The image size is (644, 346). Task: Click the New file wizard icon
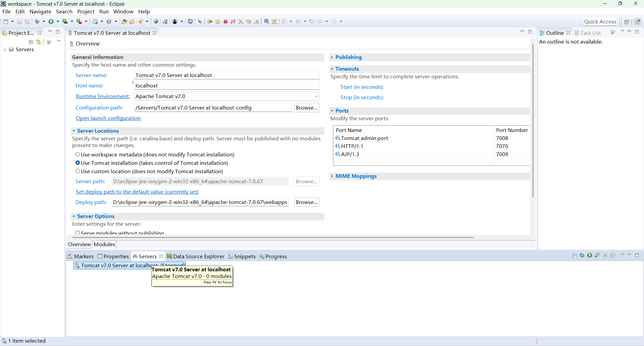(x=6, y=21)
